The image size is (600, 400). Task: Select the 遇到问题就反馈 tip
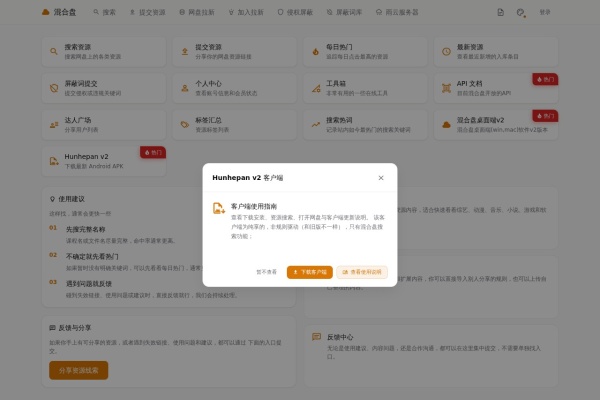pos(89,284)
